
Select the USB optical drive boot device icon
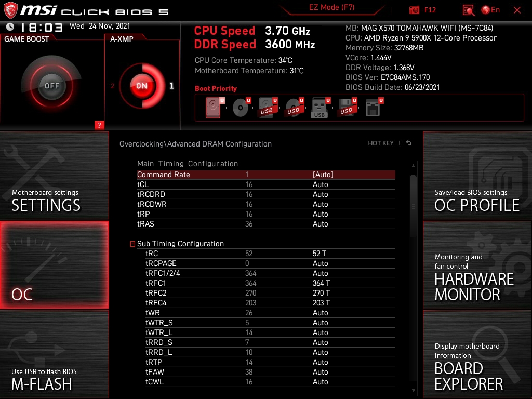coord(295,108)
